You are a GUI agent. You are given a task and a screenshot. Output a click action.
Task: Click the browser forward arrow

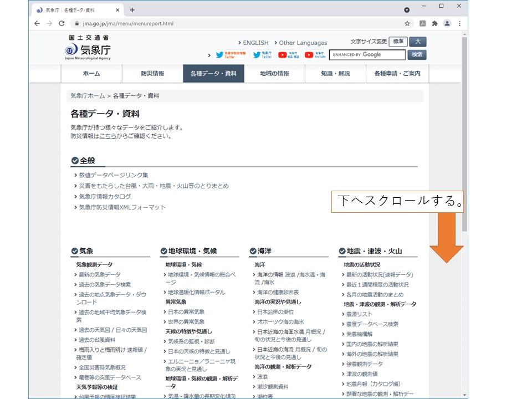[49, 23]
